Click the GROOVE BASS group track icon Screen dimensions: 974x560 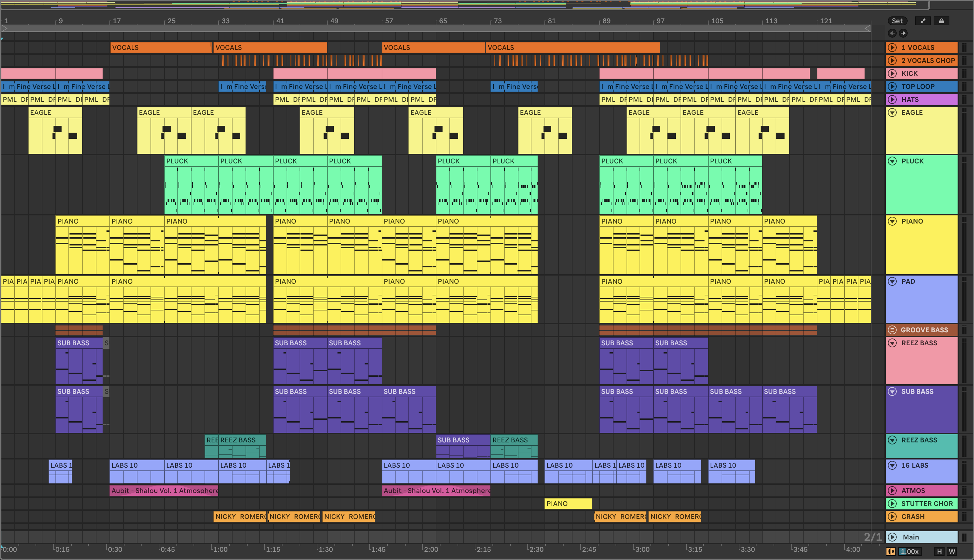893,330
